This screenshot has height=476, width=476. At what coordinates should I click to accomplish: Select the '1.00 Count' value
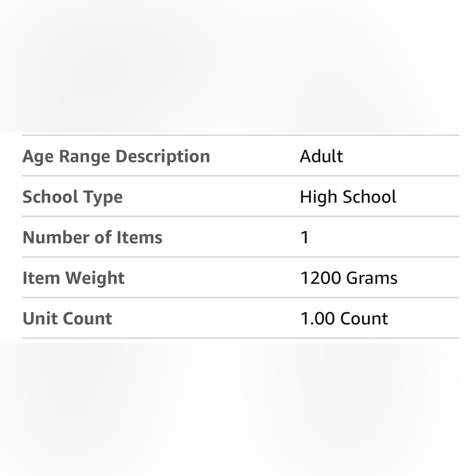coord(344,318)
